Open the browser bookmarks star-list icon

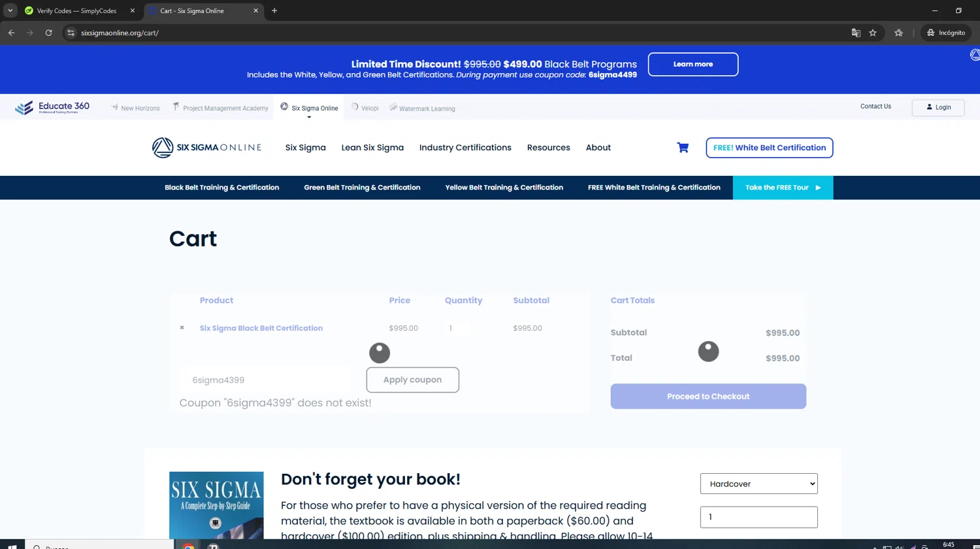pos(899,33)
